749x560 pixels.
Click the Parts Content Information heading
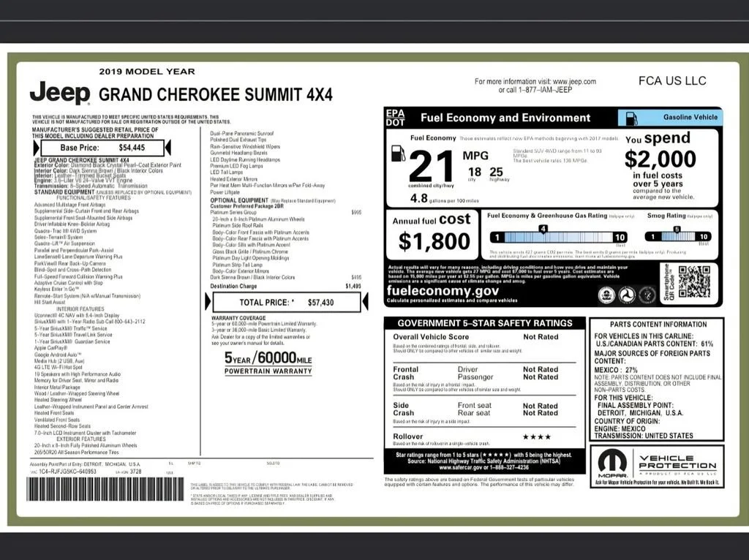click(658, 325)
